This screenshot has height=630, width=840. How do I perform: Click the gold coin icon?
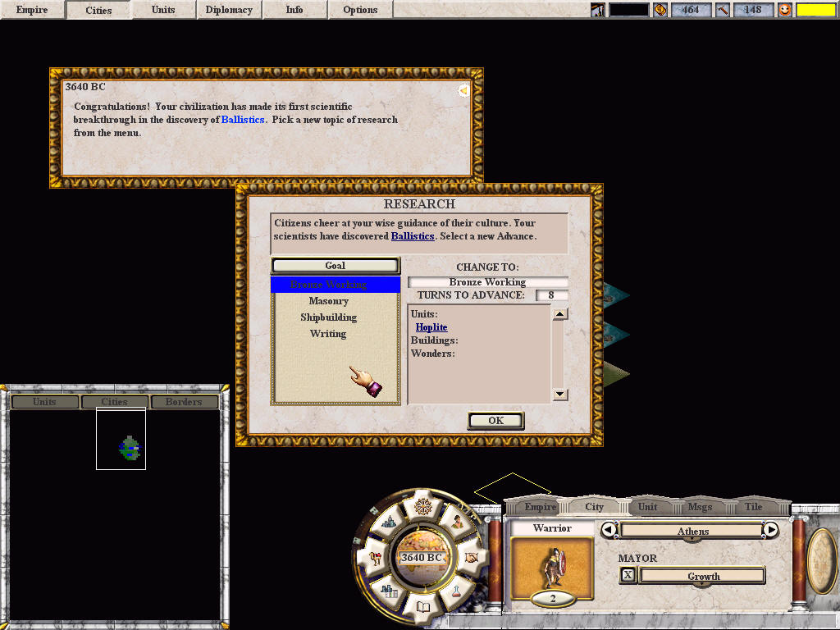point(660,10)
